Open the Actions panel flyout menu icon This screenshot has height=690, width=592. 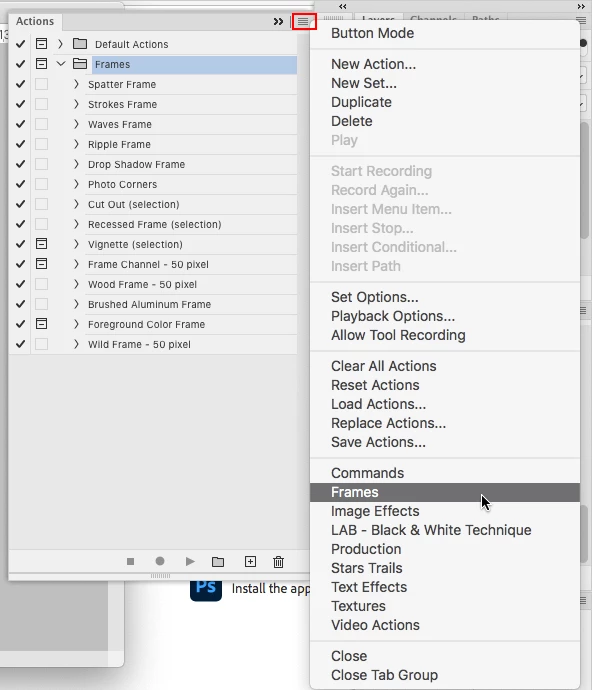pos(303,21)
